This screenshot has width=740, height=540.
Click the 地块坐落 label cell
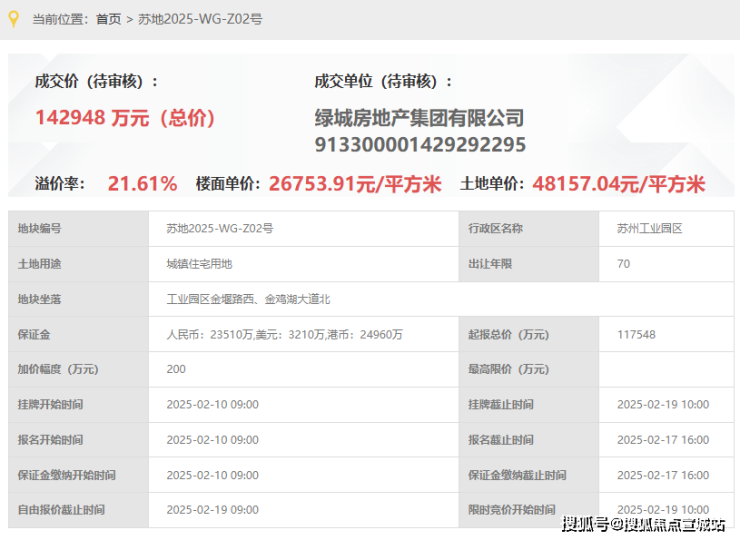(78, 299)
